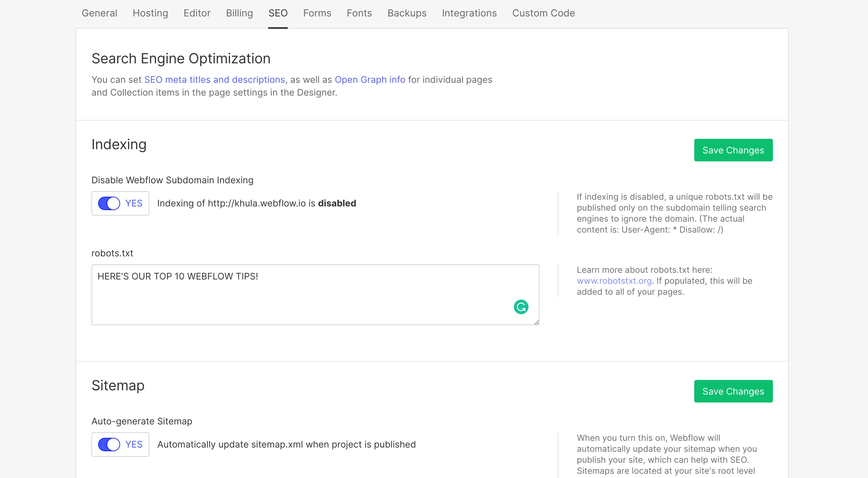Open the General settings tab
The image size is (868, 478).
99,13
